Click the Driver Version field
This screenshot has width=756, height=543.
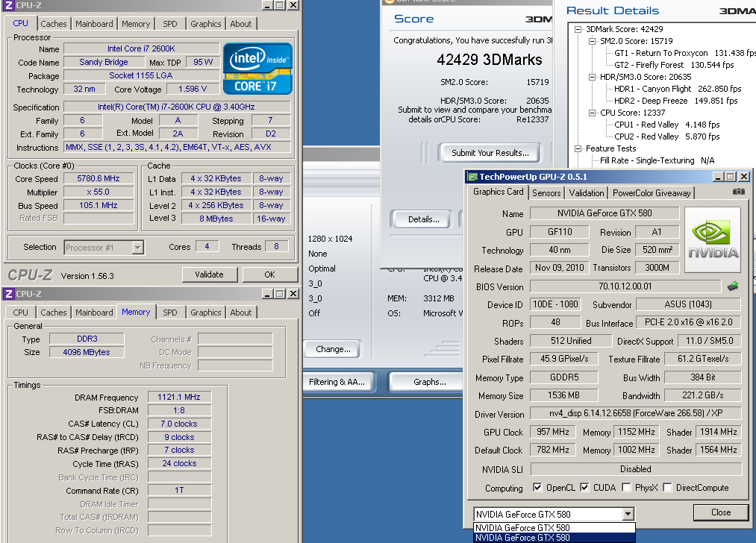pyautogui.click(x=635, y=413)
